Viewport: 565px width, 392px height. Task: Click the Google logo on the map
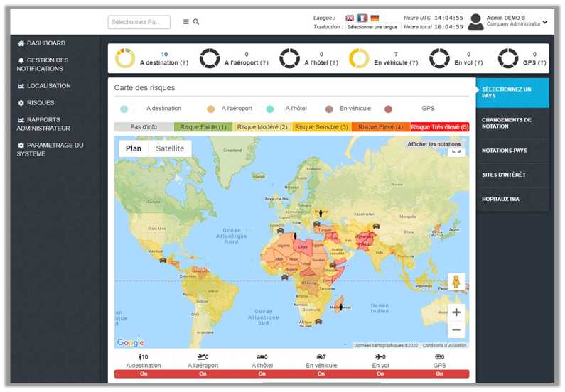[131, 342]
